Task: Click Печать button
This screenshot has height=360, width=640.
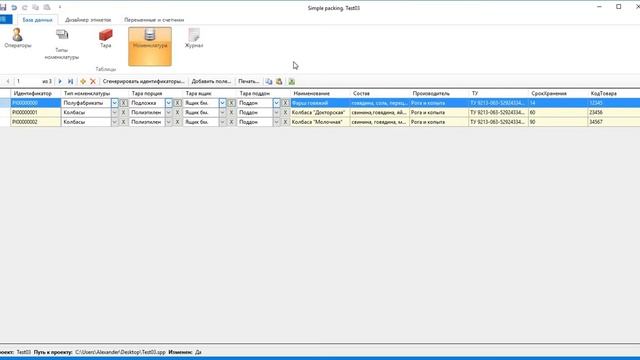Action: 249,81
